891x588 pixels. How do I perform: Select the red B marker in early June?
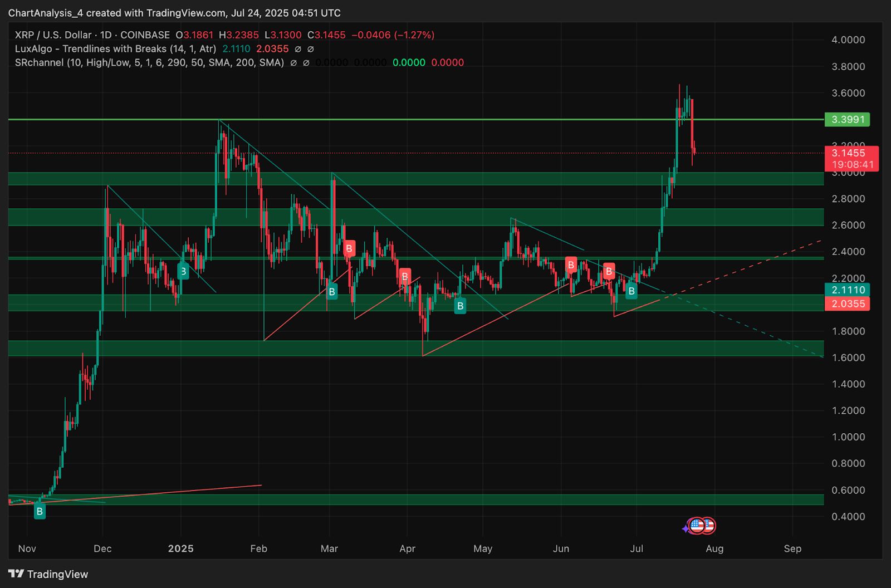coord(571,265)
